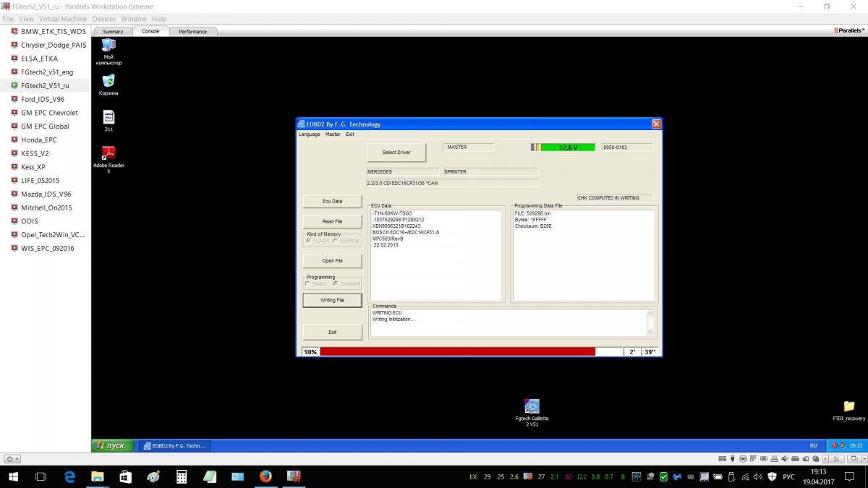Open the Master menu in EOBD2
Viewport: 868px width, 488px height.
(x=333, y=134)
